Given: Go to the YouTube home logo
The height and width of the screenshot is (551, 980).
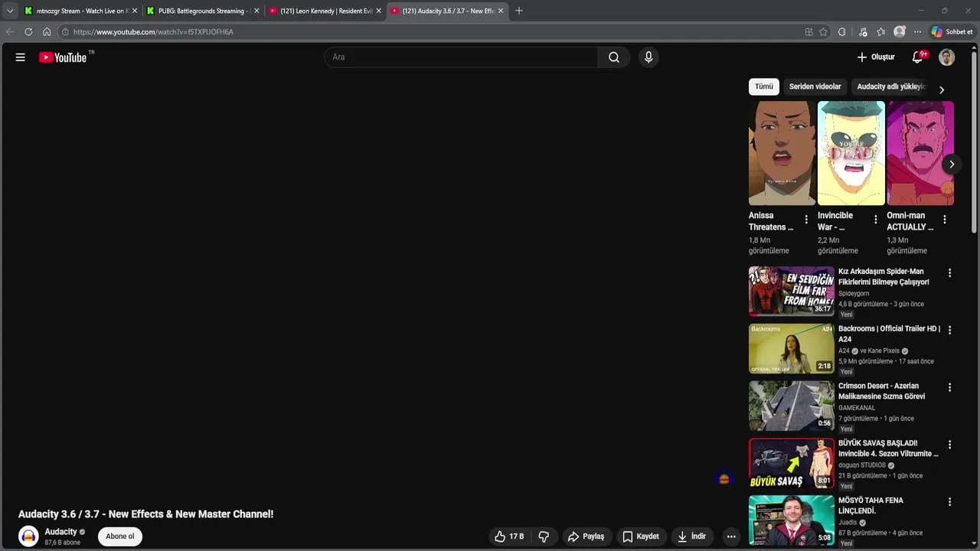Looking at the screenshot, I should (x=63, y=57).
